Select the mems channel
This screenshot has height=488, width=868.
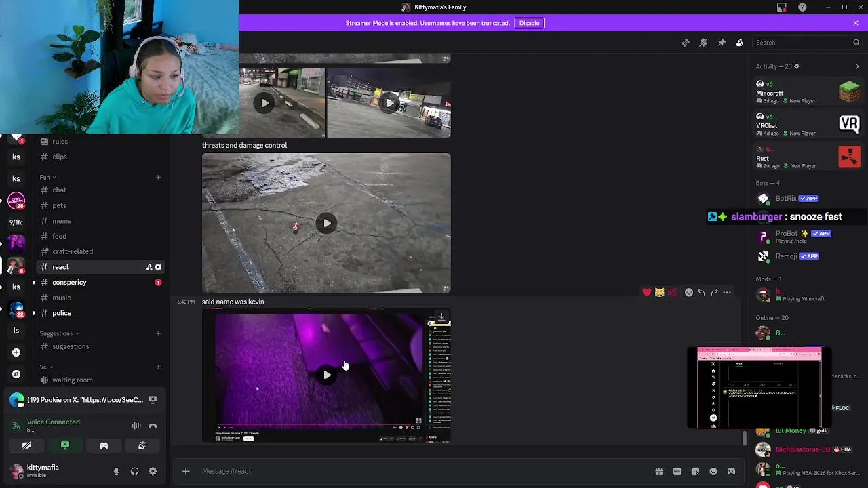click(x=100, y=221)
